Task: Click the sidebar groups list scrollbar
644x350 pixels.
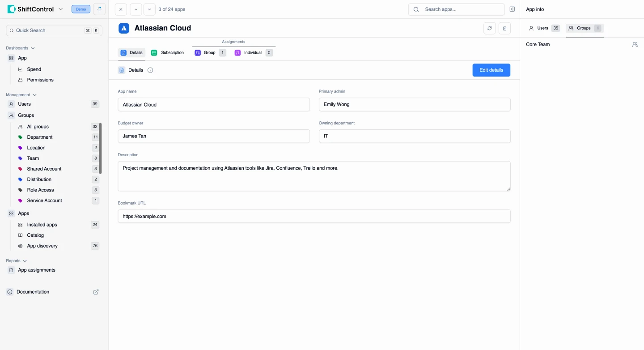Action: pos(101,148)
